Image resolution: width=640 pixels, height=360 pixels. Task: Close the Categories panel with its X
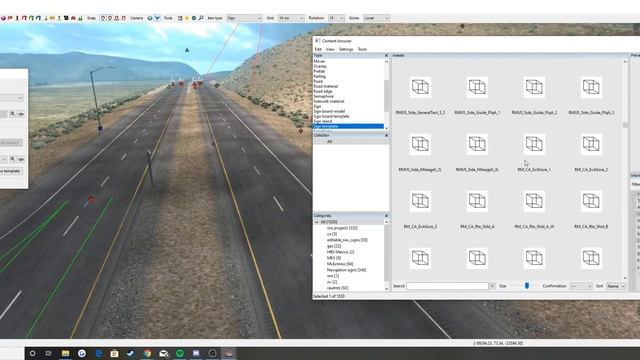tap(386, 216)
